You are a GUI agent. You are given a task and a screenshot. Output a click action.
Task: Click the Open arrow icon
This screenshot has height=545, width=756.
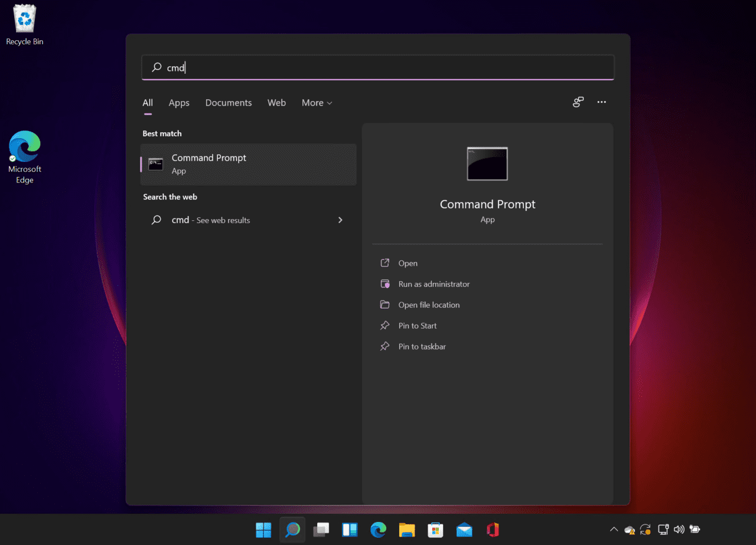[385, 263]
